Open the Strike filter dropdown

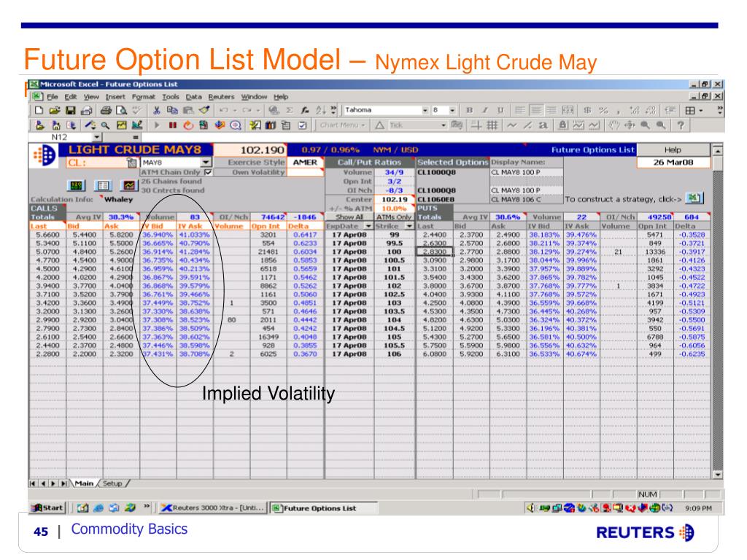[x=410, y=226]
